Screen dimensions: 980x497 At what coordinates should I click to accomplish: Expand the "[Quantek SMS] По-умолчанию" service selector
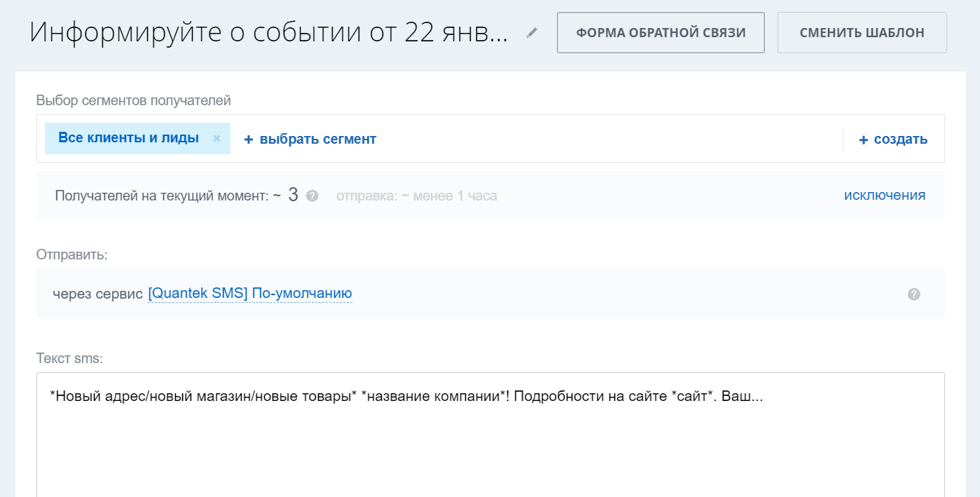pyautogui.click(x=249, y=294)
